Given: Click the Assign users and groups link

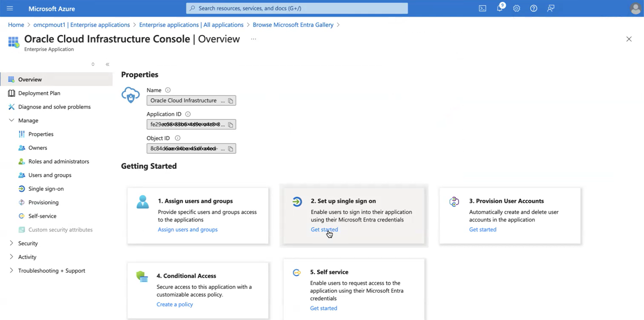Looking at the screenshot, I should (188, 229).
